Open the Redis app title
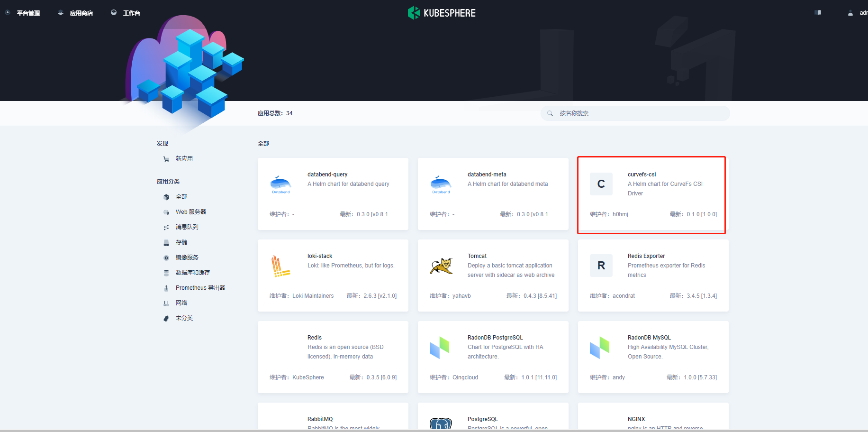 pyautogui.click(x=315, y=338)
